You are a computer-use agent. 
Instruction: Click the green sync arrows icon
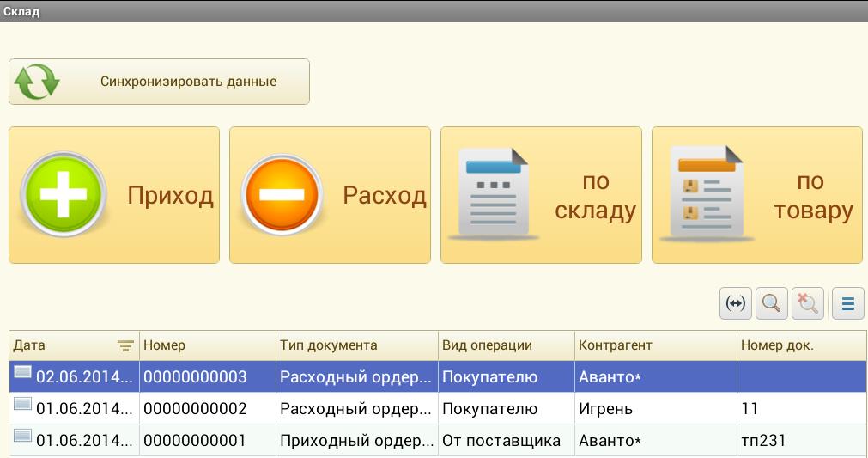point(37,82)
